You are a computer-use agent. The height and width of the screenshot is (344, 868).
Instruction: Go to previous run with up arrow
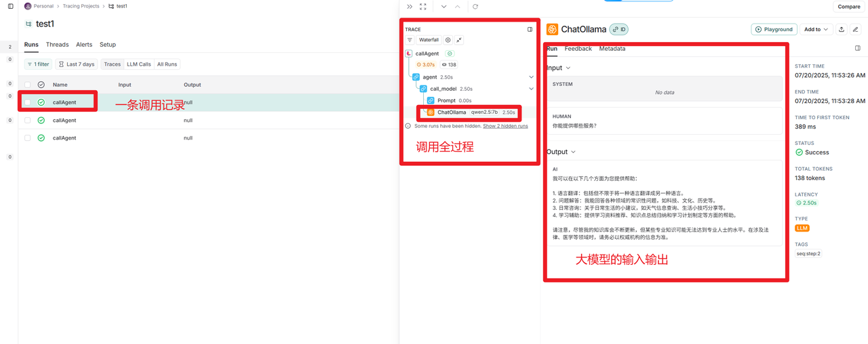pyautogui.click(x=458, y=7)
